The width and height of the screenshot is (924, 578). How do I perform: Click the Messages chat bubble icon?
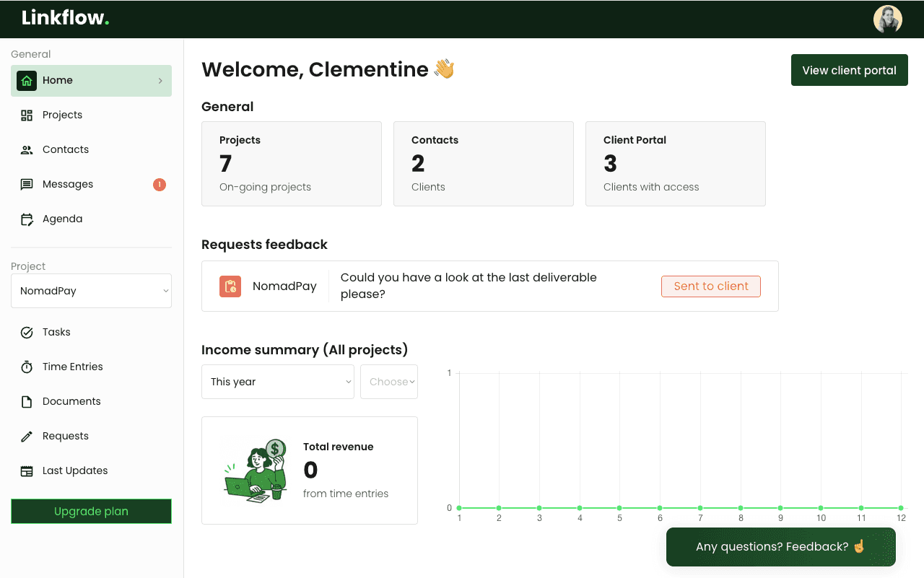27,185
